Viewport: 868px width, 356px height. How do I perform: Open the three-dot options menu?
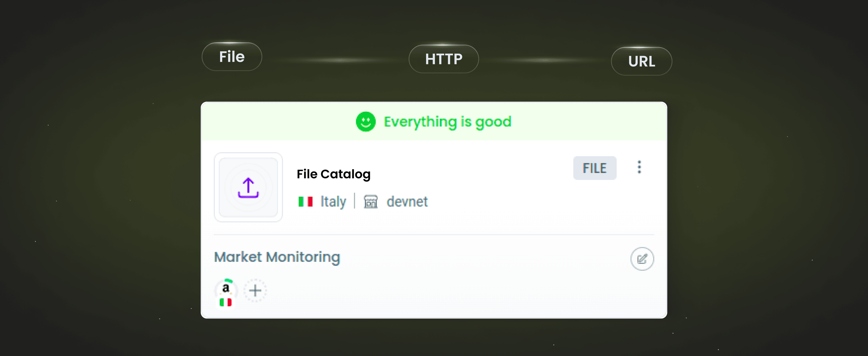[639, 167]
